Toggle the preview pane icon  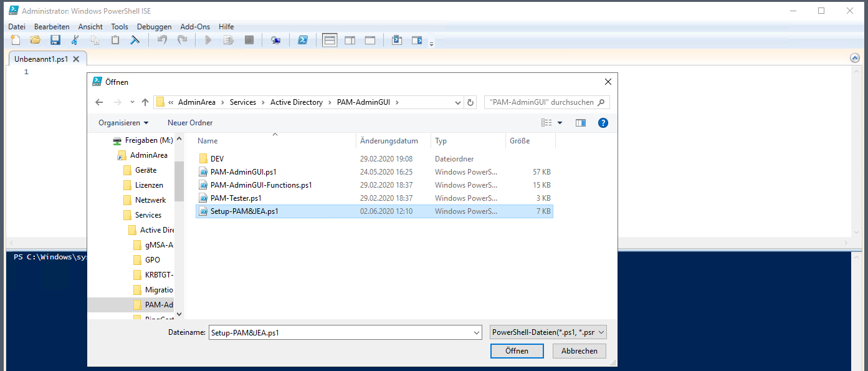coord(581,123)
